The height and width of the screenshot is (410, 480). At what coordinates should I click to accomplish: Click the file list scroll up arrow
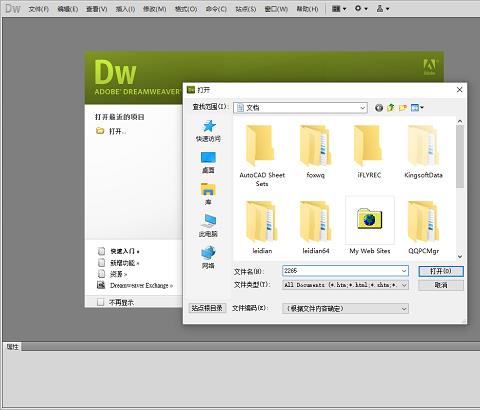[460, 121]
